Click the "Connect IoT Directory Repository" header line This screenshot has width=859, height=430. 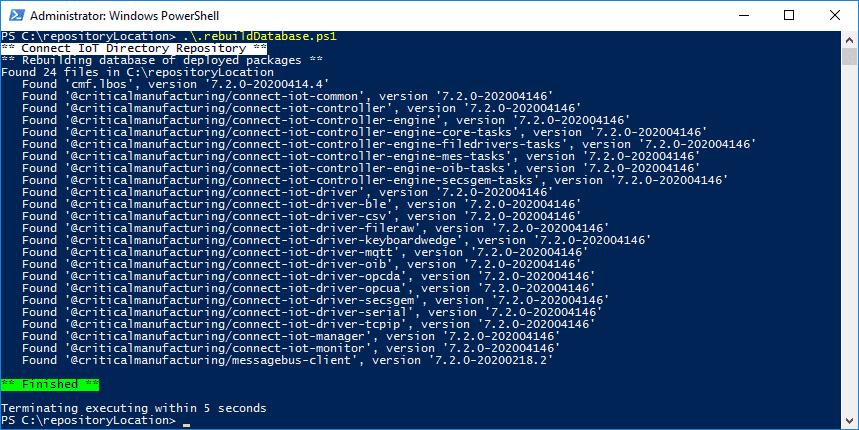pyautogui.click(x=134, y=48)
